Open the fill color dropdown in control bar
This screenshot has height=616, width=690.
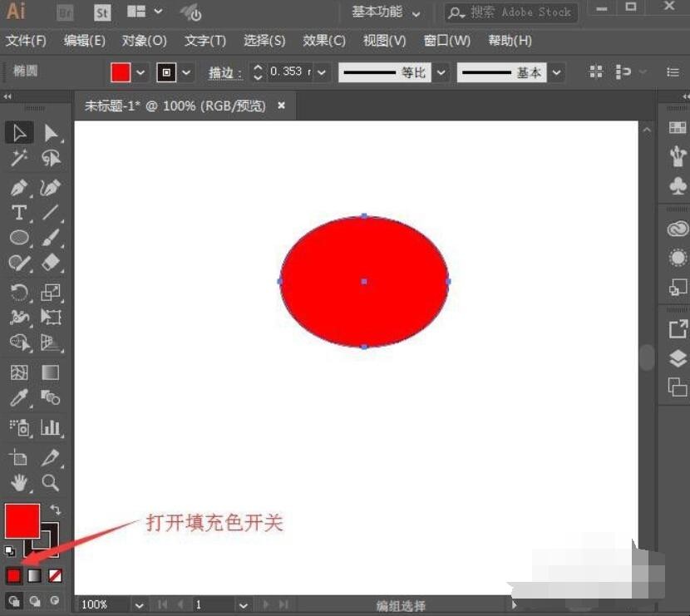pyautogui.click(x=138, y=72)
